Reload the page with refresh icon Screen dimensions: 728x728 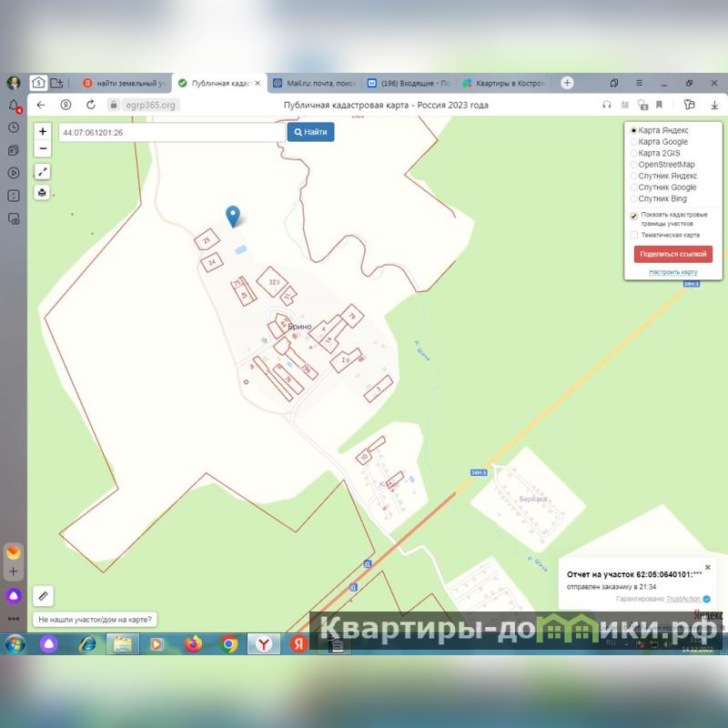click(91, 105)
